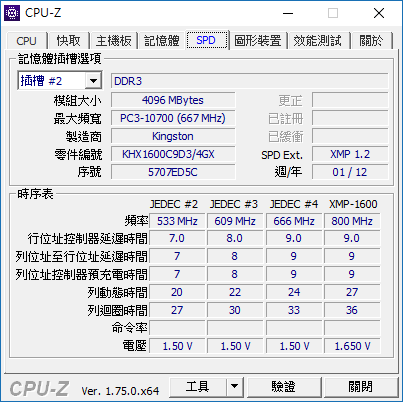The height and width of the screenshot is (402, 403).
Task: Click serial number 5707ED5C
Action: (x=173, y=172)
